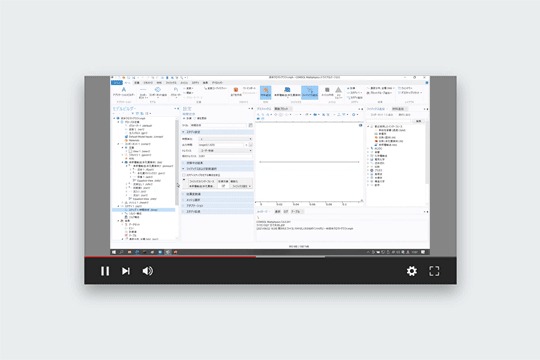Open the tolerance dropdown in settings
The width and height of the screenshot is (540, 360).
coord(226,151)
